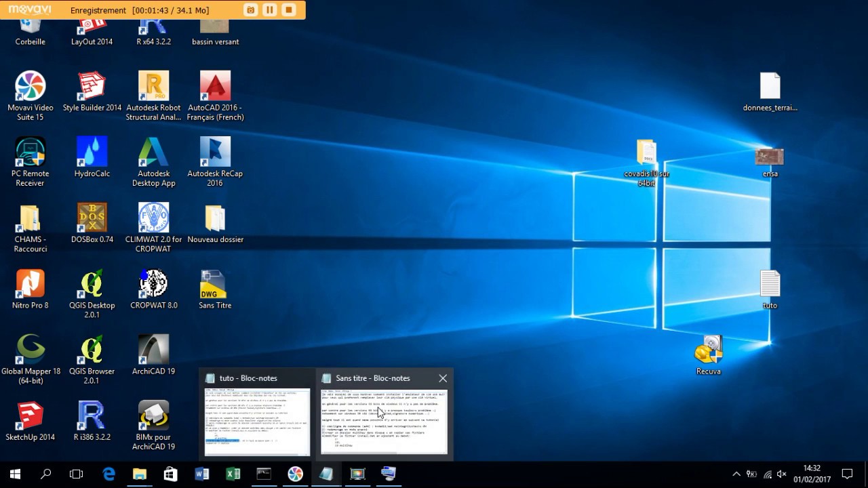This screenshot has width=868, height=488.
Task: Select the Autodesk ReCap 2016 icon
Action: coord(215,162)
